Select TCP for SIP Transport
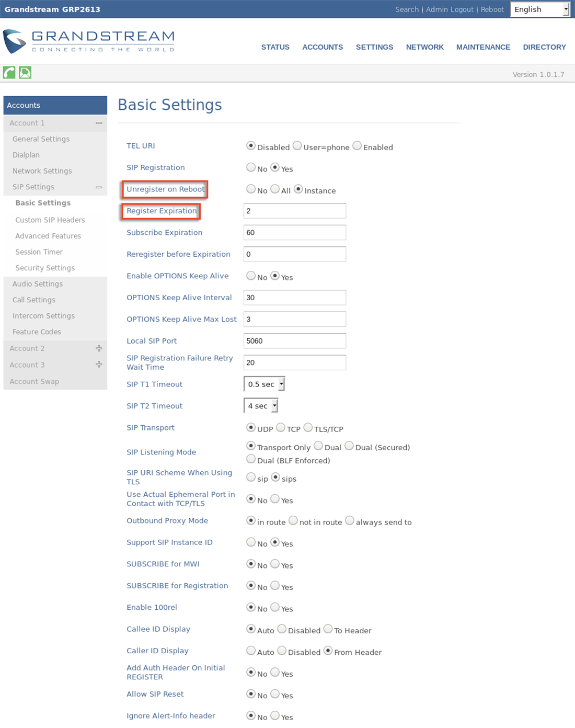 pos(281,428)
